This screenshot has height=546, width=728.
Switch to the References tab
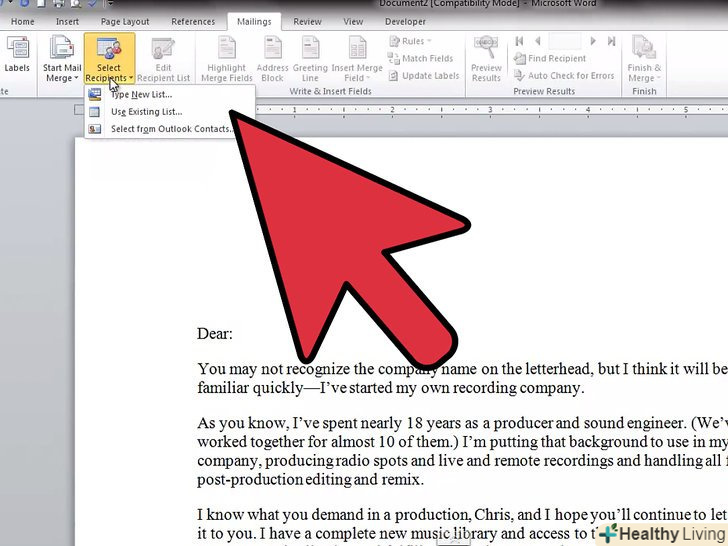pos(193,22)
